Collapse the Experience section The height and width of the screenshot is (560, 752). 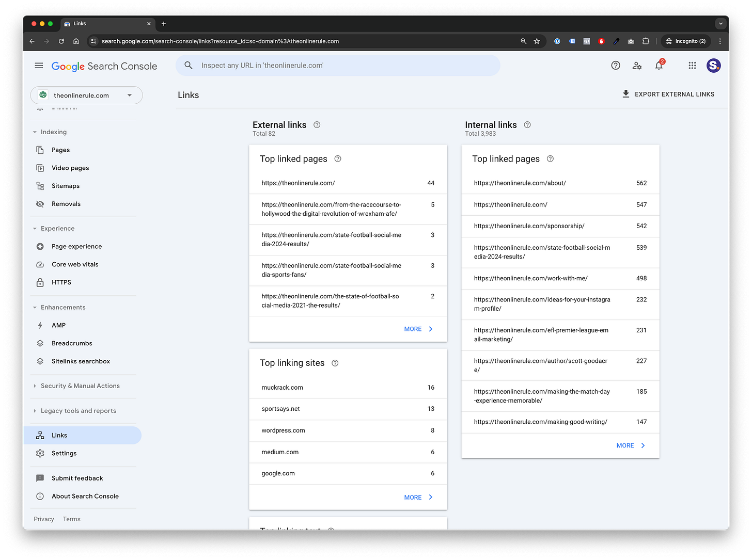[x=35, y=229]
